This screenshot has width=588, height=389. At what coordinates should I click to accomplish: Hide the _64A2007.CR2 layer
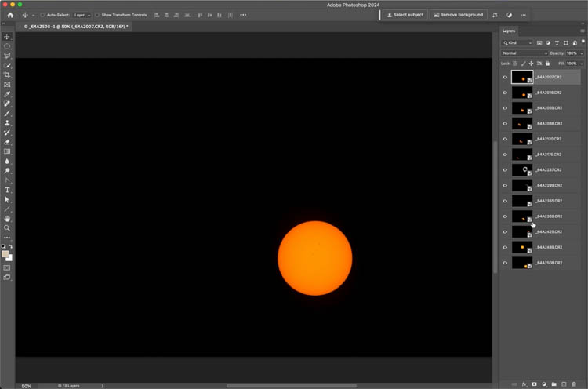click(505, 78)
